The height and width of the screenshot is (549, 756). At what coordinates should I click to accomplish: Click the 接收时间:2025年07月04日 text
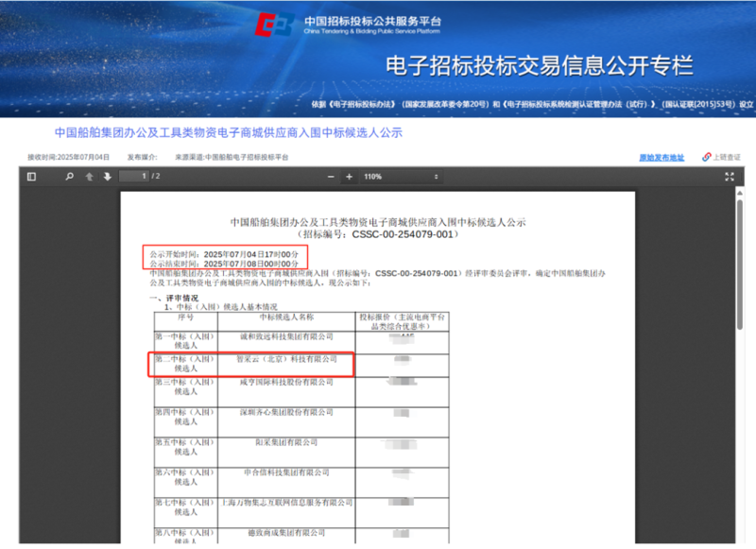[68, 157]
